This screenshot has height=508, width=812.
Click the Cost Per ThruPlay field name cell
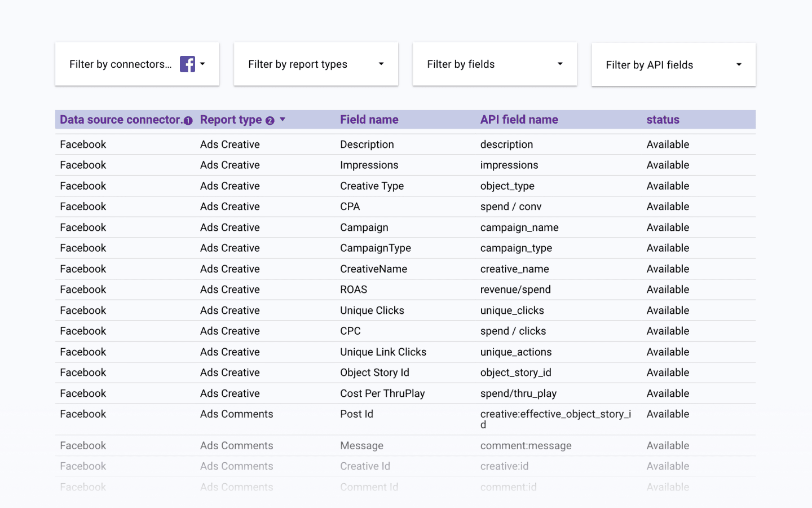click(x=382, y=393)
